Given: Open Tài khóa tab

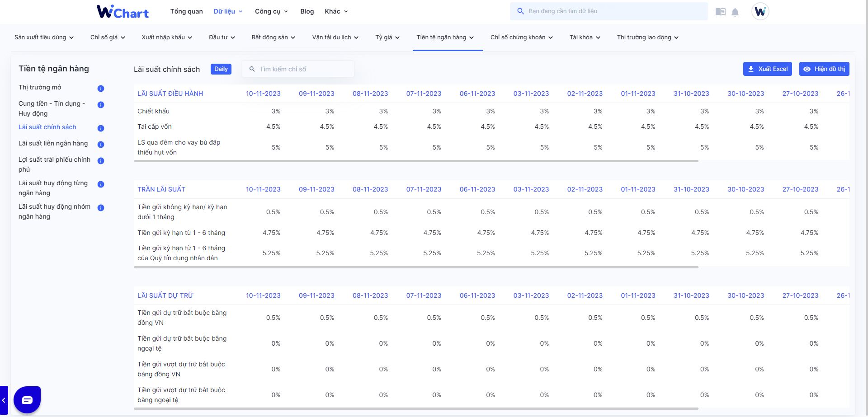Looking at the screenshot, I should point(585,37).
